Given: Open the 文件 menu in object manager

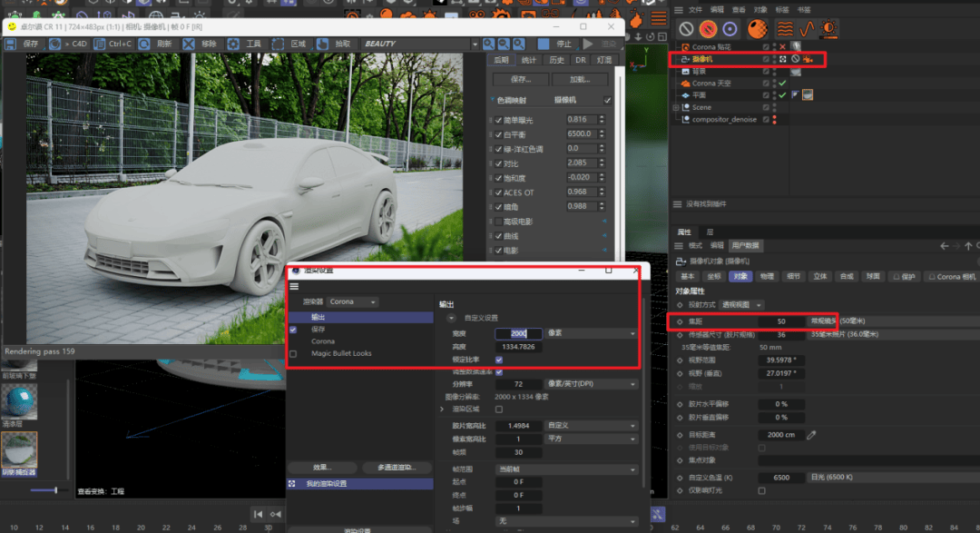Looking at the screenshot, I should 694,10.
